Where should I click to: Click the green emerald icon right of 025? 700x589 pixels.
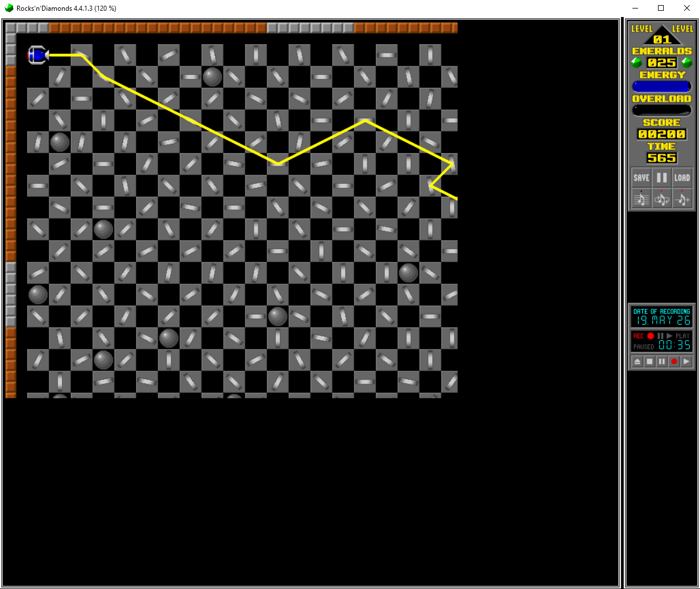coord(687,62)
